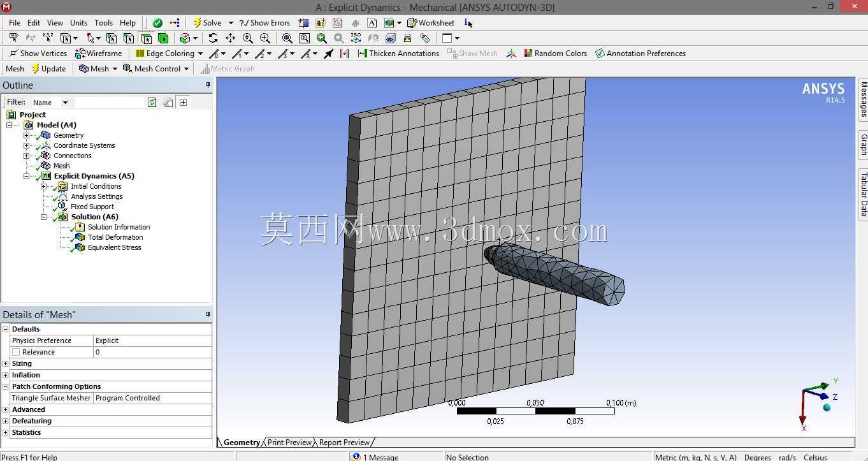
Task: Expand the Advanced section
Action: click(x=6, y=409)
